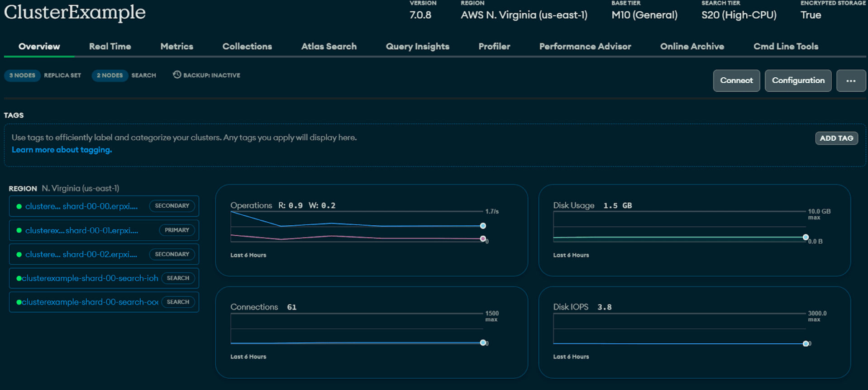Select the Performance Advisor tab
The height and width of the screenshot is (390, 868).
(x=585, y=46)
